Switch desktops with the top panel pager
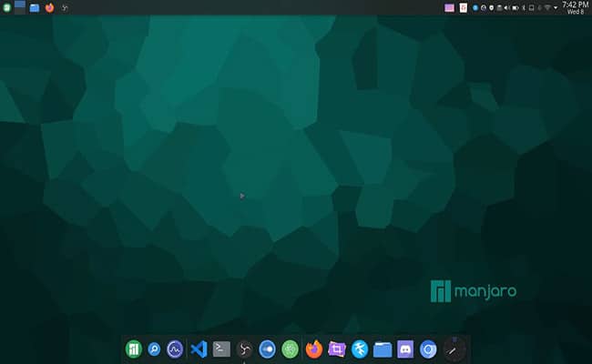This screenshot has width=592, height=364. (x=20, y=7)
